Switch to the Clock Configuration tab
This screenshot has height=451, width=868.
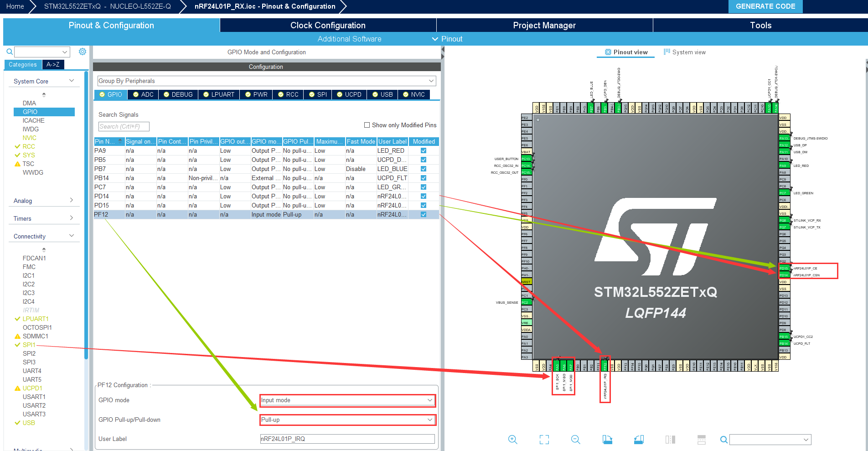[x=328, y=25]
